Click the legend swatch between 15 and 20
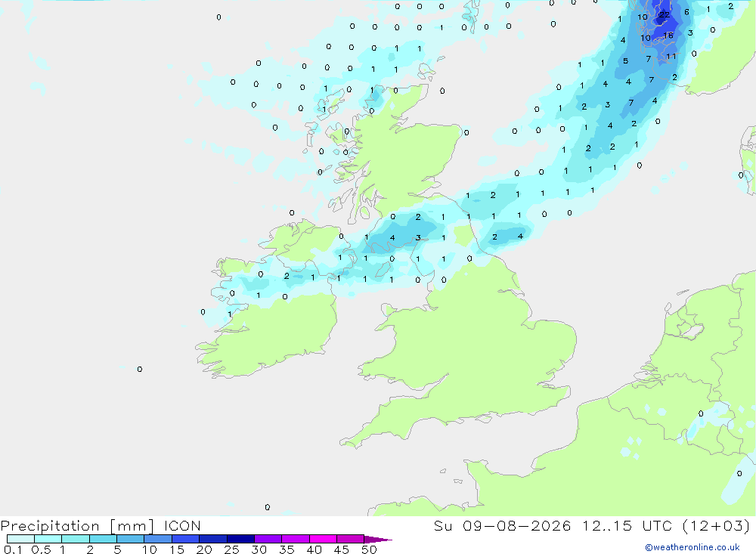 [x=186, y=539]
